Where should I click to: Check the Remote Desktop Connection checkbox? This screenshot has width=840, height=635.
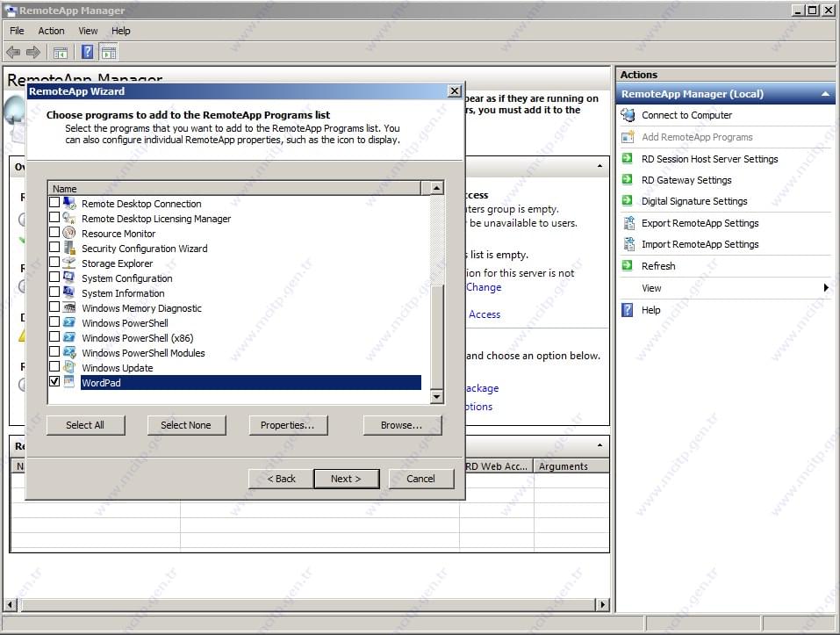pos(54,203)
